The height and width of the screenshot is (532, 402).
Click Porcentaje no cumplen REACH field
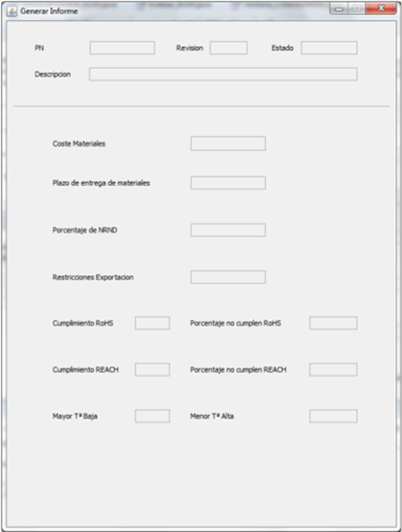click(333, 369)
